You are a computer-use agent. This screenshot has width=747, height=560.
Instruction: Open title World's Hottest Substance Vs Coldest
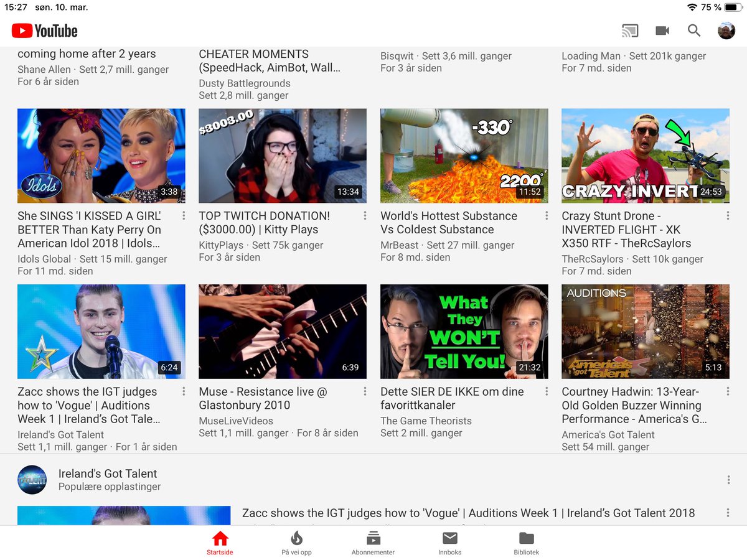449,223
